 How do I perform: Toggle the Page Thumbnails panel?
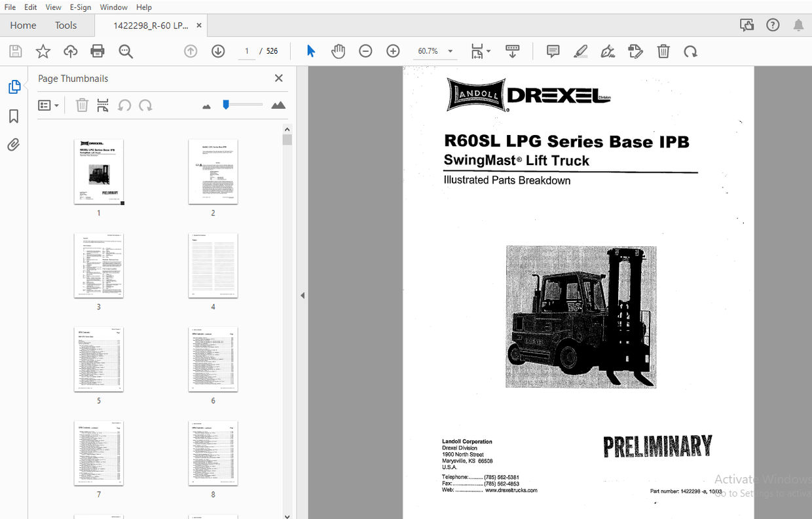click(x=14, y=86)
